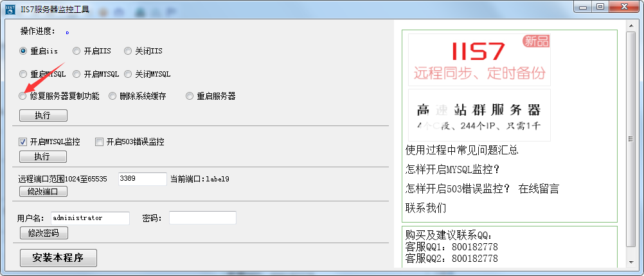Open 使用过程中常见问题汇总 link

[461, 150]
